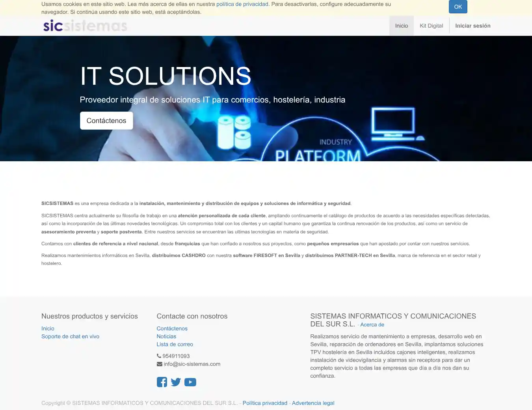
Task: Click the footer Contáctenos link
Action: 172,328
